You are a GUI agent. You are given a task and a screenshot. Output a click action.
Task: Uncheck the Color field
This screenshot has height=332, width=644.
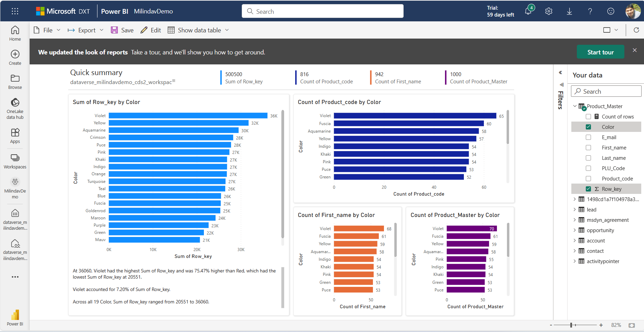pos(589,127)
